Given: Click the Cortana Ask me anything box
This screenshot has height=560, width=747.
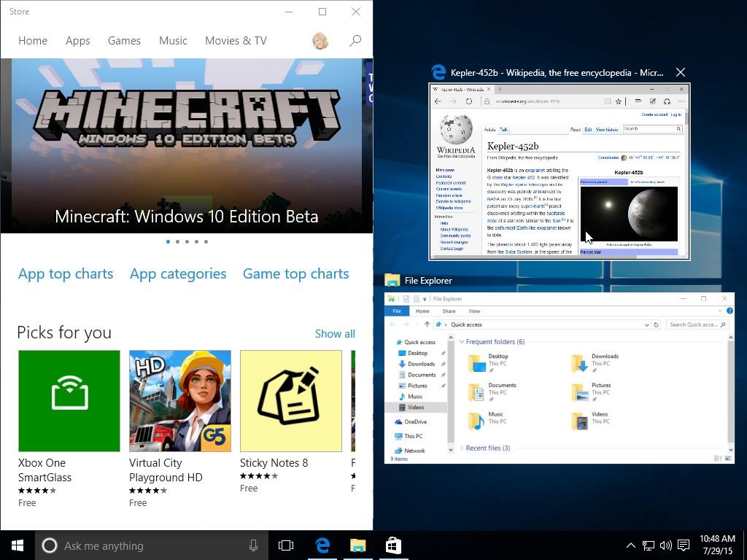Looking at the screenshot, I should (150, 545).
